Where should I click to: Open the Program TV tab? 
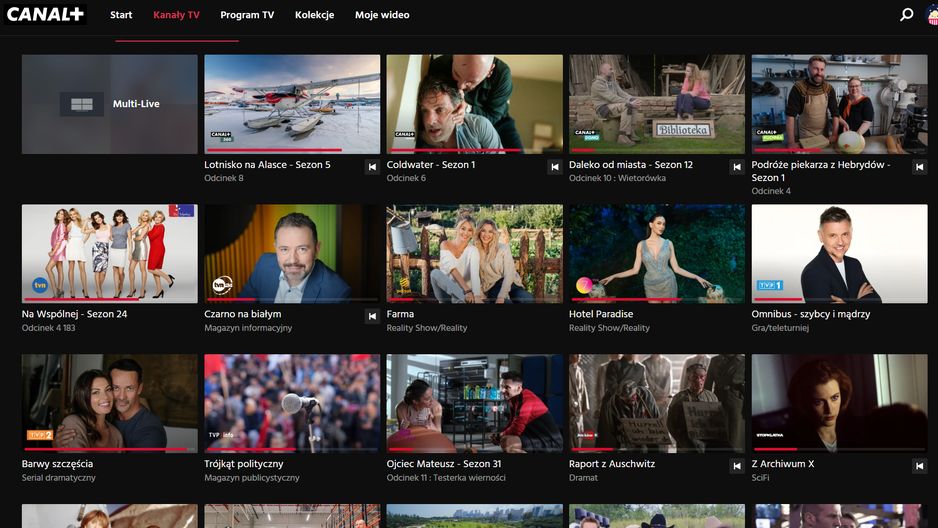247,15
